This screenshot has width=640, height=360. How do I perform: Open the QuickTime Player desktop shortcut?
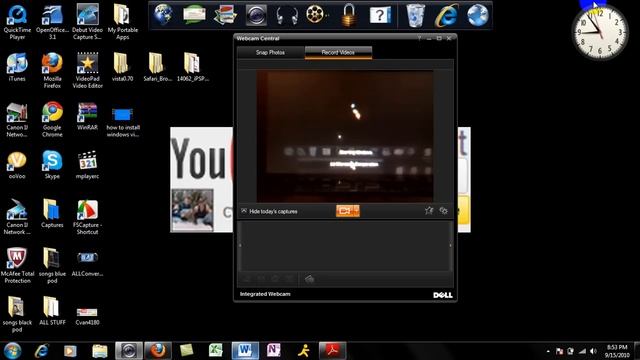tap(17, 21)
